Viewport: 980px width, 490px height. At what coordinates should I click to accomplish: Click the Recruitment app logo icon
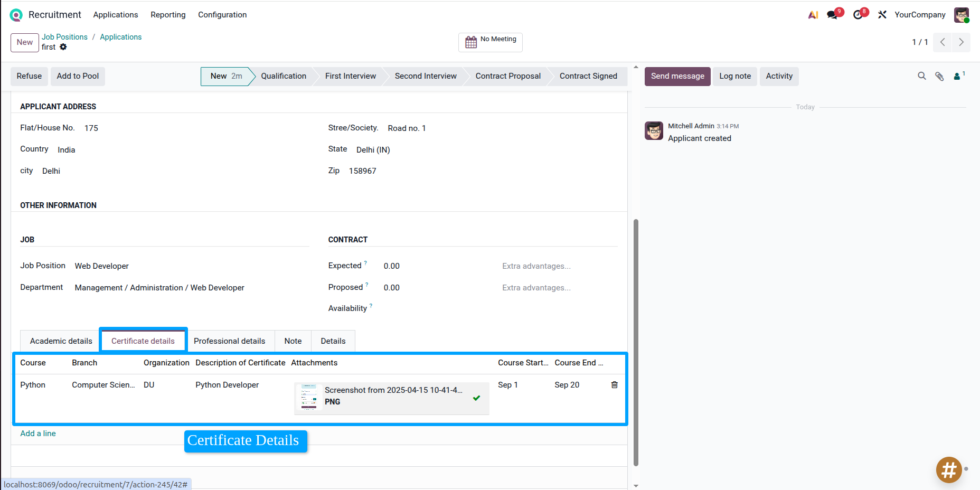[x=16, y=15]
